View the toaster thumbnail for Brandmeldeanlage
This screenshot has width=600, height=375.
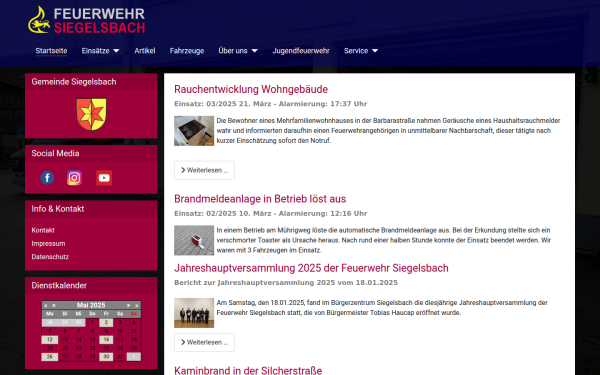click(194, 240)
